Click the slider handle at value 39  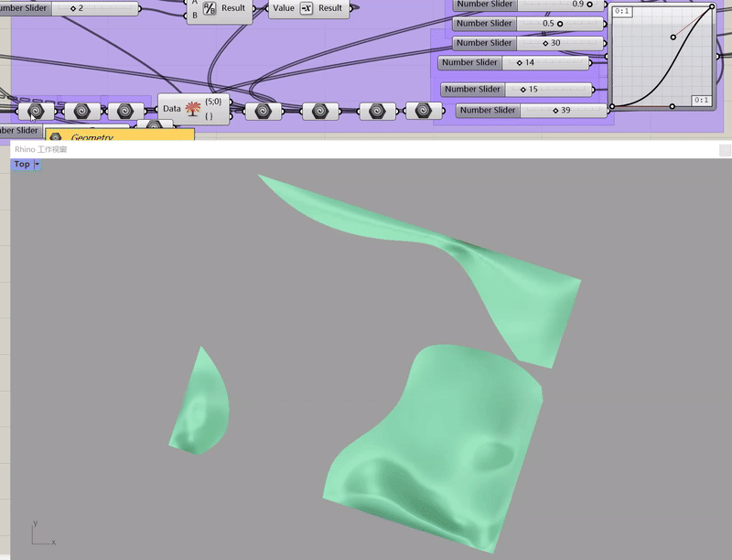click(x=555, y=111)
